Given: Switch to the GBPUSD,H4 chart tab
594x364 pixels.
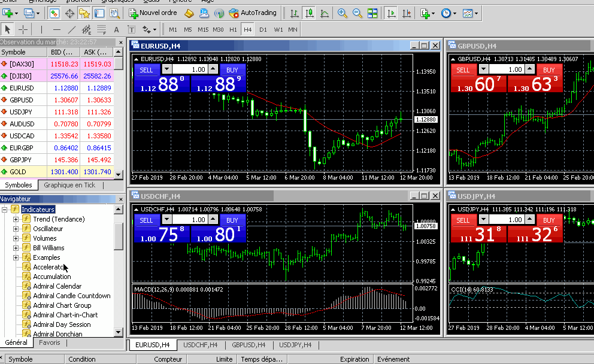Looking at the screenshot, I should [248, 345].
